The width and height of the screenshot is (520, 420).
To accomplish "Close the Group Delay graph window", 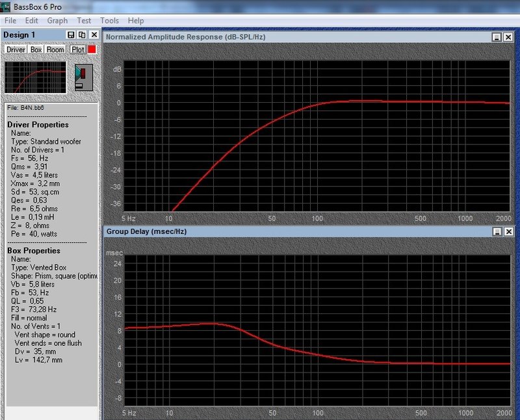I will tap(508, 231).
